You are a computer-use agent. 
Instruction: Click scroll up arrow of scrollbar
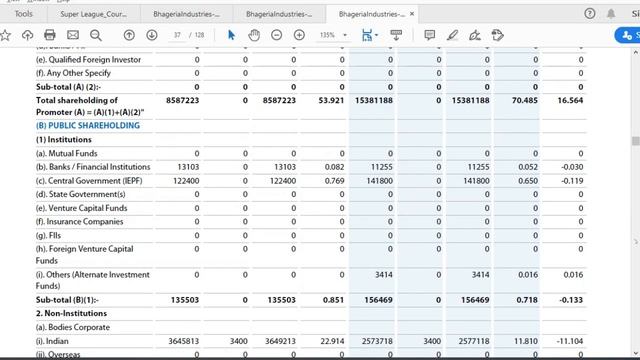(636, 52)
